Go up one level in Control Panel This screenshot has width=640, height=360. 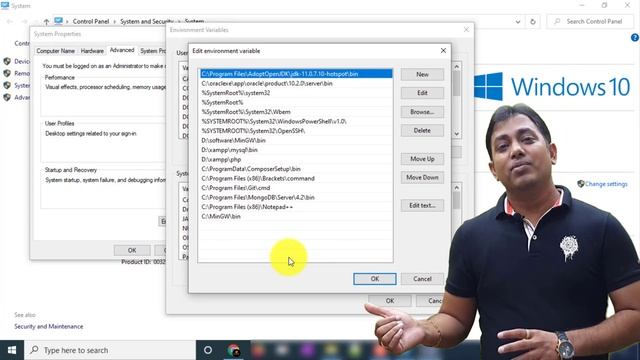[x=46, y=22]
